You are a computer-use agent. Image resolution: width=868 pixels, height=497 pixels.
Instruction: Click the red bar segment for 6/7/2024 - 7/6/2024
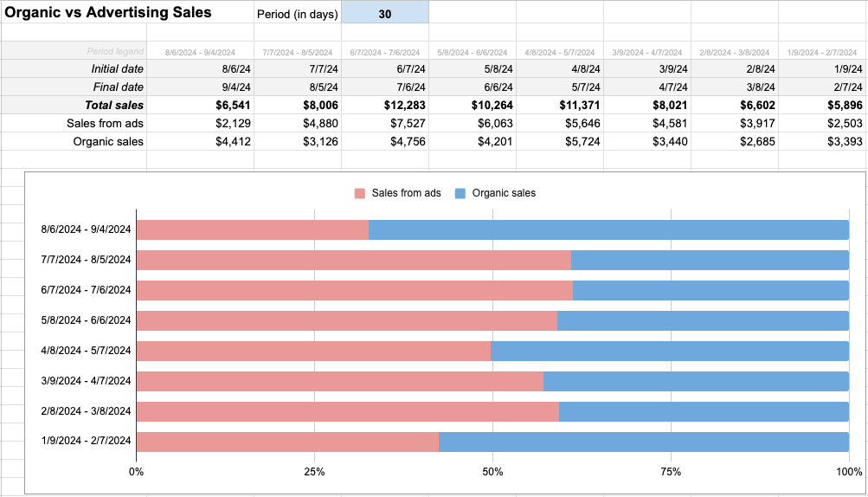coord(354,290)
